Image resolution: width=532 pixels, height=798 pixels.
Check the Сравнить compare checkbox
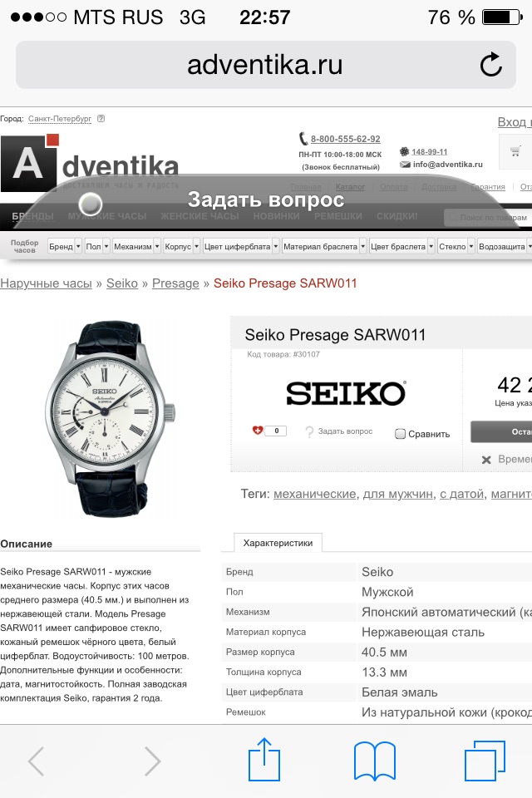(x=400, y=434)
